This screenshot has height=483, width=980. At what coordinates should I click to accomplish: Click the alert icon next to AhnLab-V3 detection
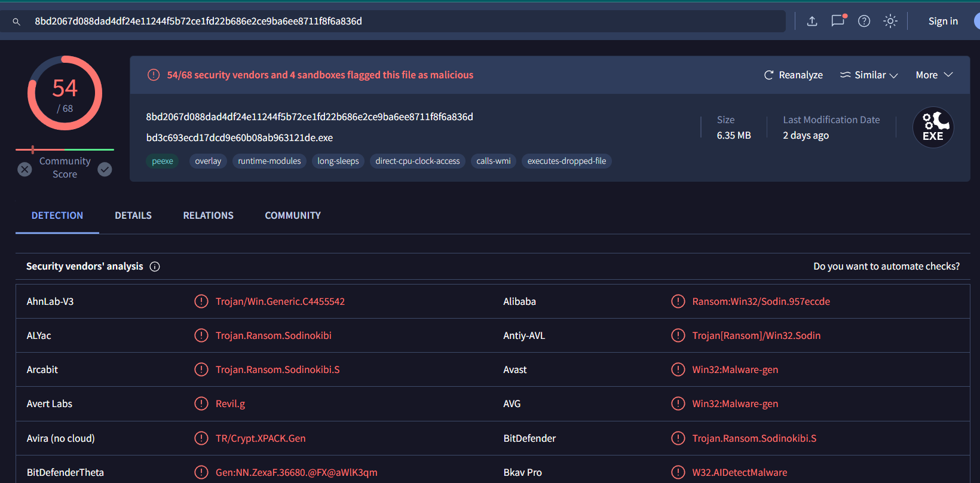click(201, 301)
